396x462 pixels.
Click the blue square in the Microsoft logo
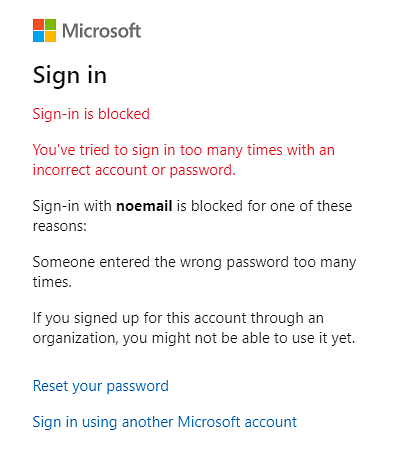tap(38, 37)
